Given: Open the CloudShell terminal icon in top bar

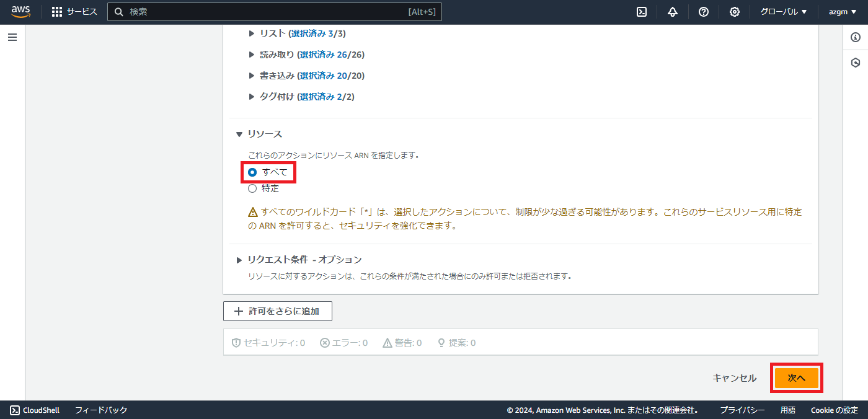Looking at the screenshot, I should (x=642, y=12).
